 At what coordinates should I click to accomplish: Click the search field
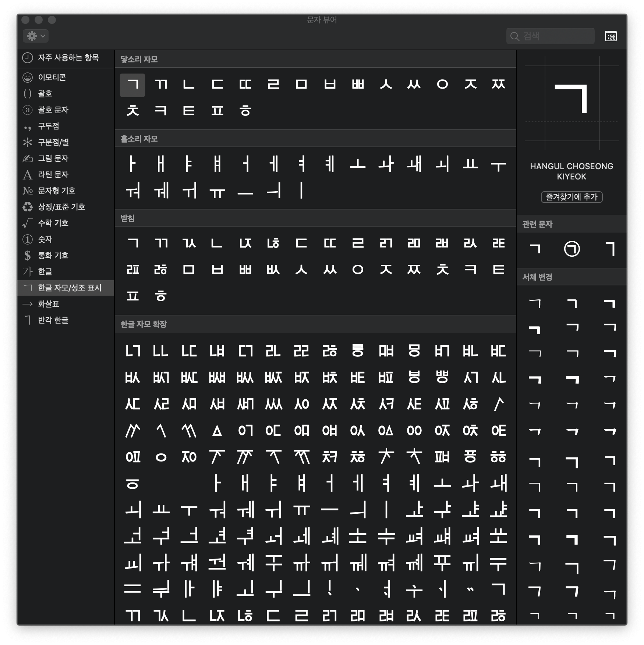[x=551, y=36]
